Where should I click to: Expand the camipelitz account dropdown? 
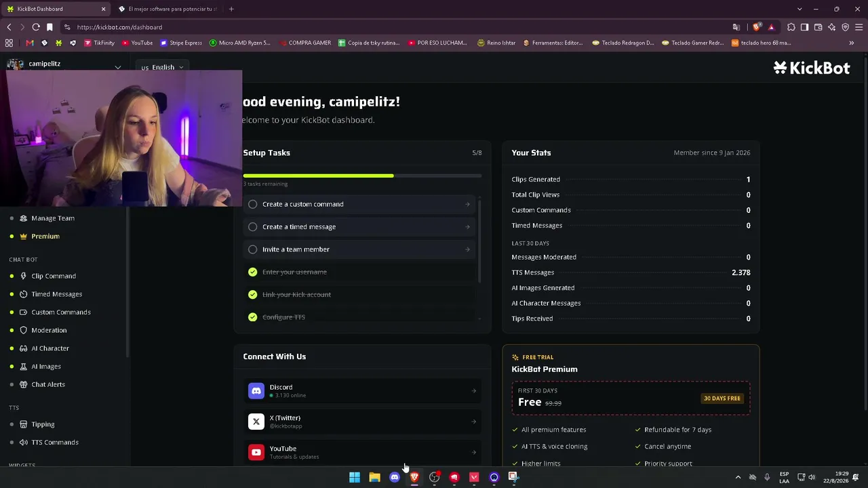point(118,67)
